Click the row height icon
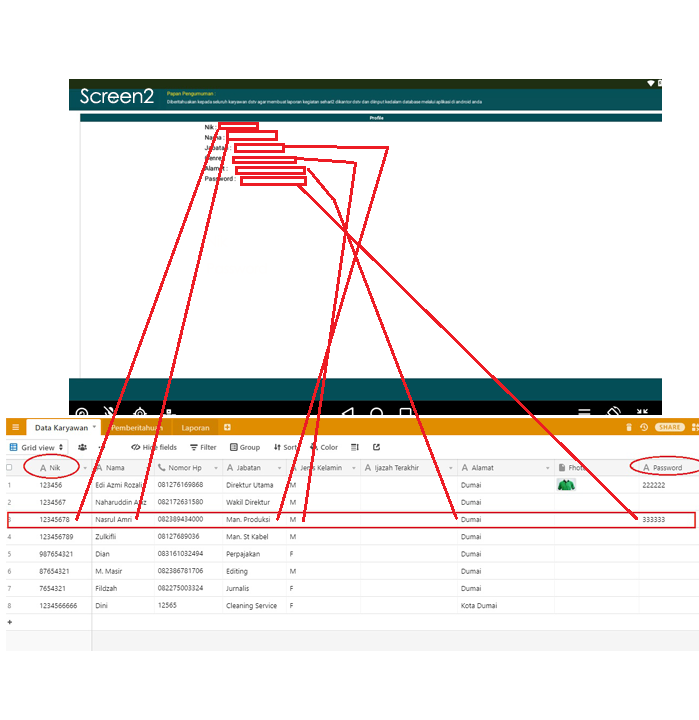 click(355, 447)
